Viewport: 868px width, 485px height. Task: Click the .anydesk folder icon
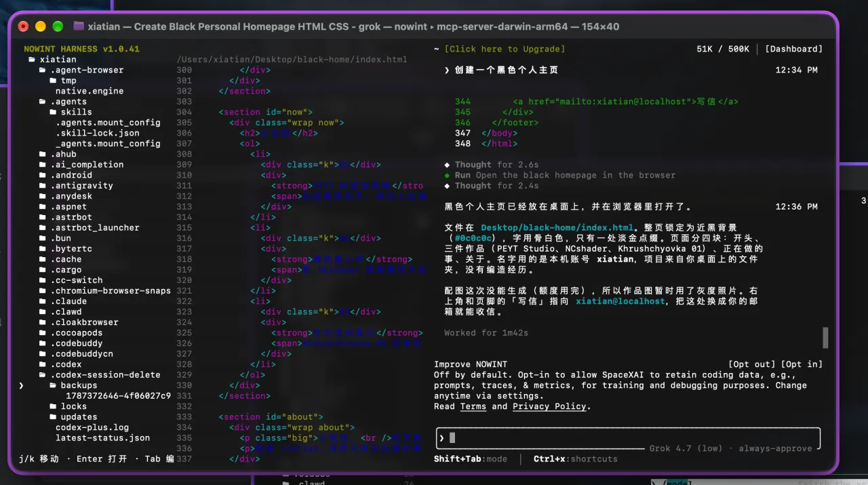(x=43, y=196)
